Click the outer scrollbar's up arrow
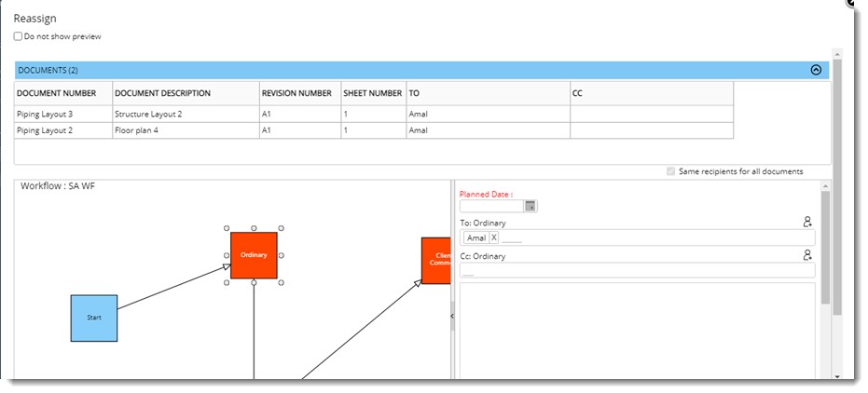 click(836, 54)
